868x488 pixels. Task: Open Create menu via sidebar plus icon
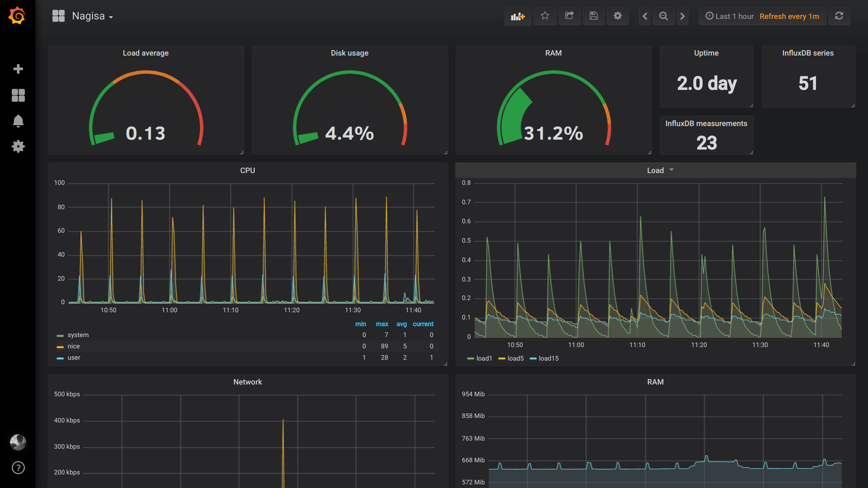[x=18, y=69]
